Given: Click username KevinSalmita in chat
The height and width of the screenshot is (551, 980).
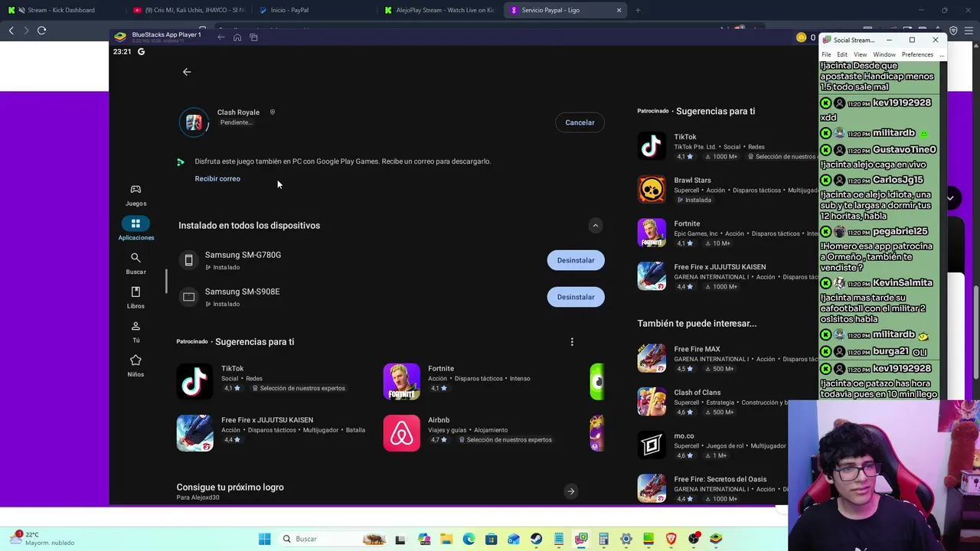Looking at the screenshot, I should point(903,283).
